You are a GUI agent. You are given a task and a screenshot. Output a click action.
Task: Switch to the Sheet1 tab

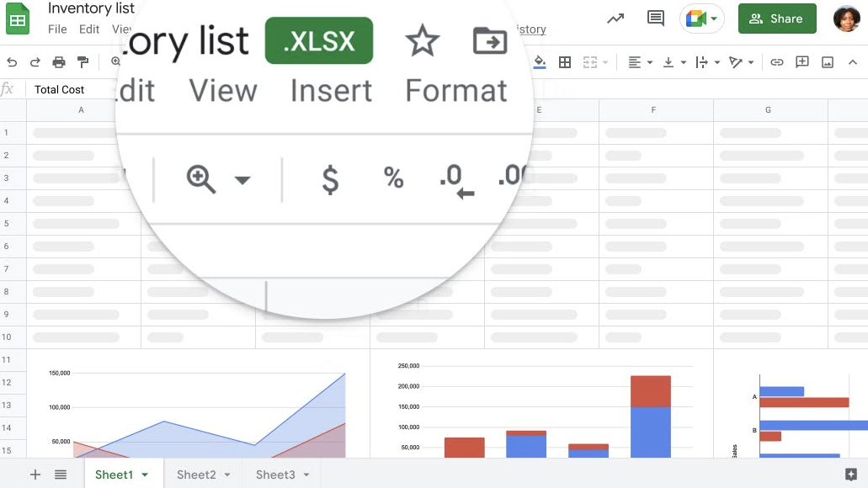pyautogui.click(x=114, y=475)
